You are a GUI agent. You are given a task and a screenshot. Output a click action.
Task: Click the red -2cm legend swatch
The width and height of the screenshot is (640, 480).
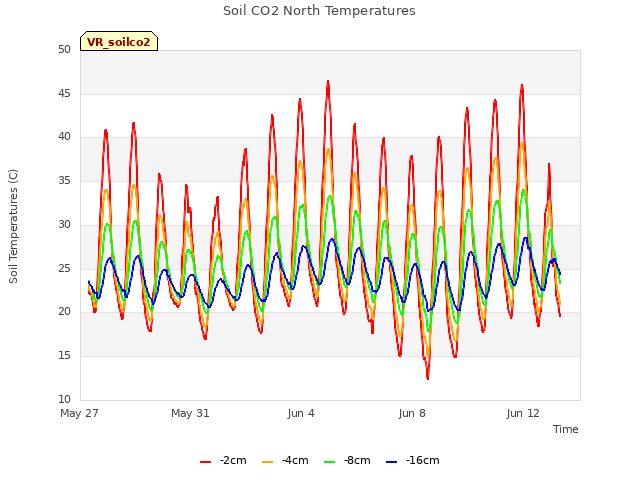coord(205,462)
